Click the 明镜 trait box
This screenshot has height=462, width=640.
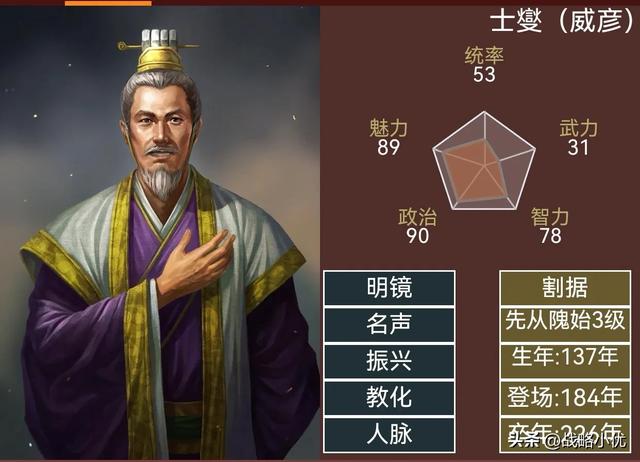389,288
